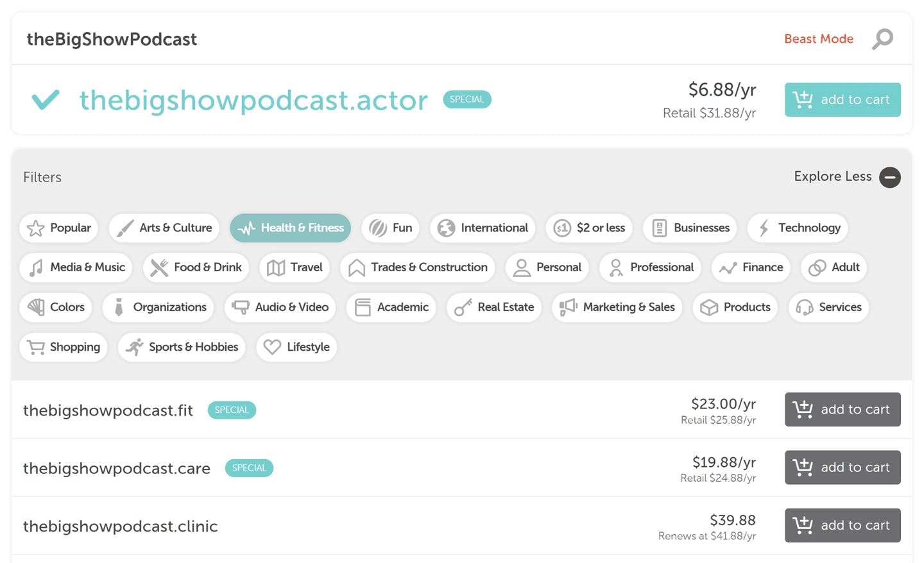Viewport: 924px width, 563px height.
Task: Open the thebigshowpodcast.care domain result
Action: (117, 468)
